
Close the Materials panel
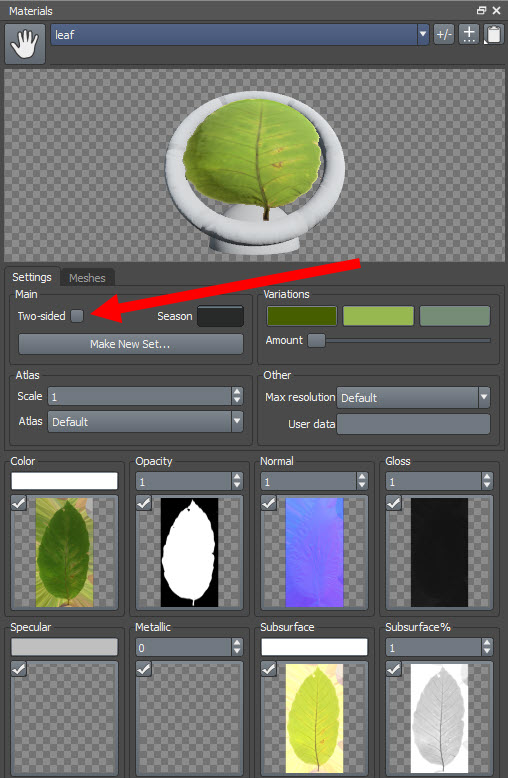pyautogui.click(x=497, y=10)
